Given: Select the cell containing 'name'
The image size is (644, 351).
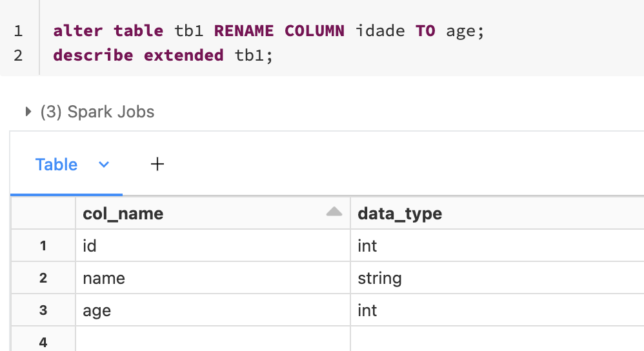Looking at the screenshot, I should (x=213, y=278).
